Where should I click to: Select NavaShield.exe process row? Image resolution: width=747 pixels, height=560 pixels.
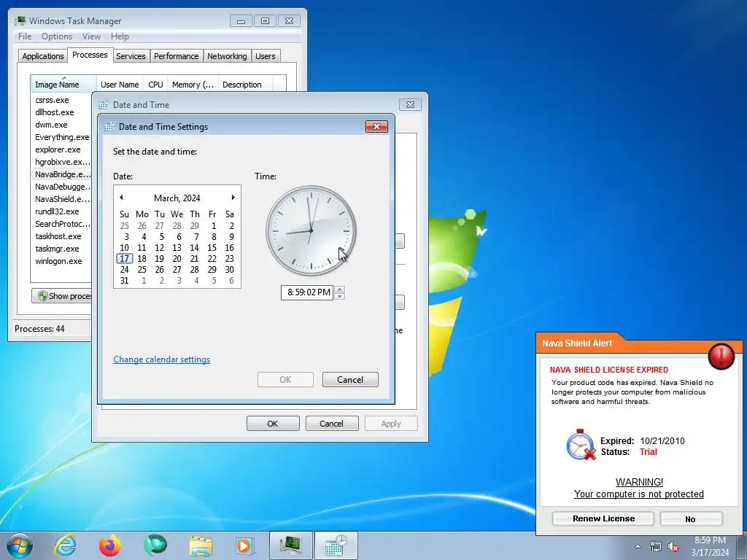(x=61, y=199)
